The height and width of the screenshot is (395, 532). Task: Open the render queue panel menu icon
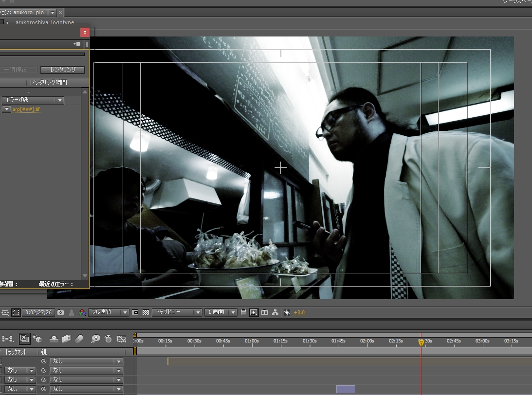pos(77,44)
